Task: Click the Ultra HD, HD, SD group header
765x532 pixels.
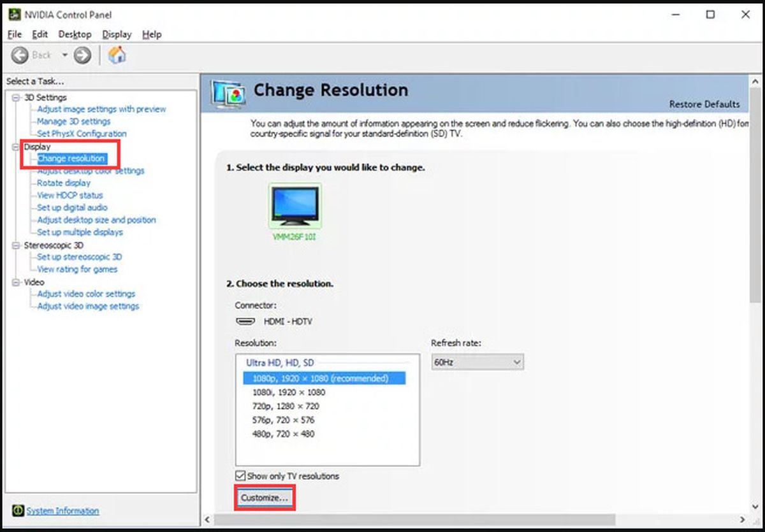Action: click(280, 363)
